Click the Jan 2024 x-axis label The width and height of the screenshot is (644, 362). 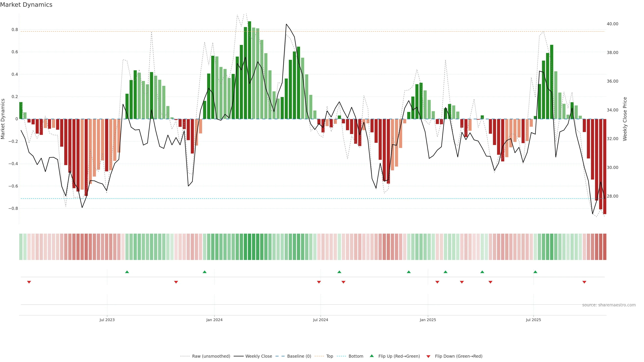214,320
